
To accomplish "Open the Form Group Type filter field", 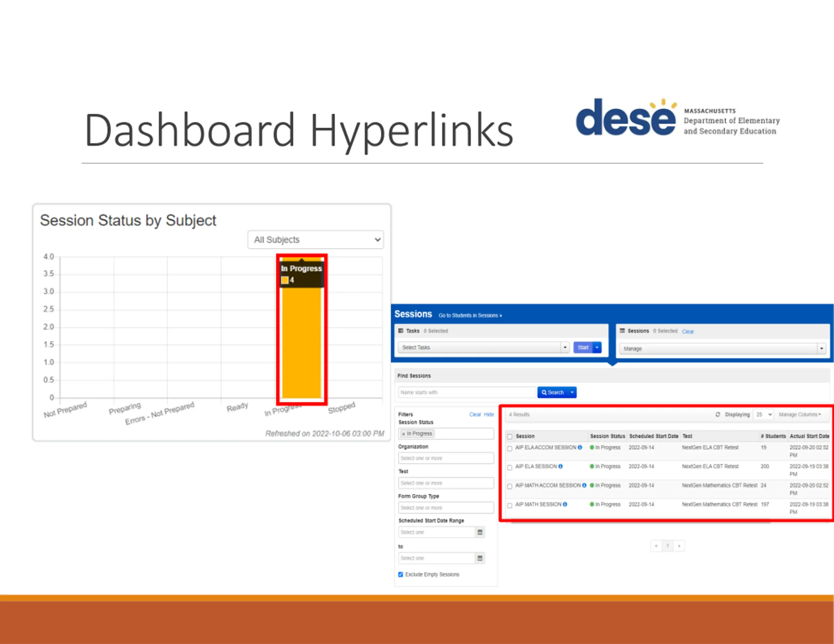I will click(446, 508).
